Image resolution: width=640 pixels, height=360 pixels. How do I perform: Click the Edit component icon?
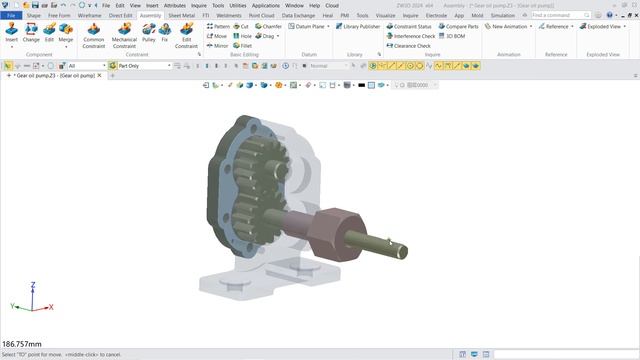[49, 29]
